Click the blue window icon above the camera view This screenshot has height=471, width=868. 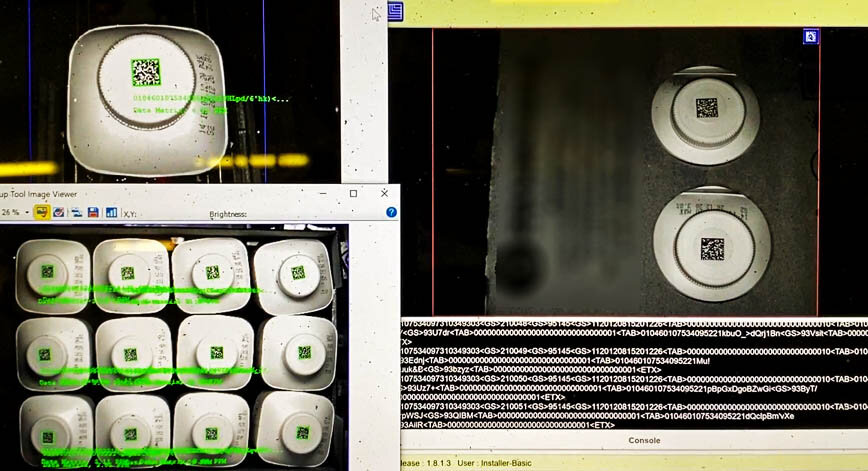[x=395, y=11]
